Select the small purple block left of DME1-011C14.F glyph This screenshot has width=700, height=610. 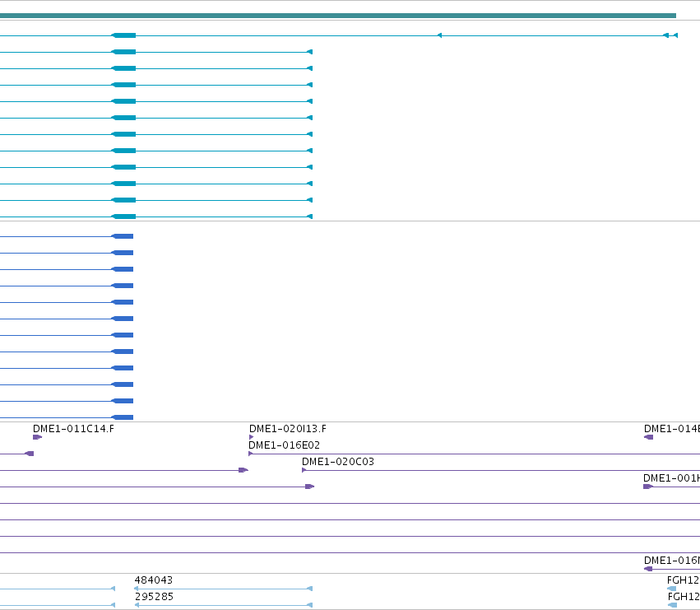pyautogui.click(x=30, y=454)
